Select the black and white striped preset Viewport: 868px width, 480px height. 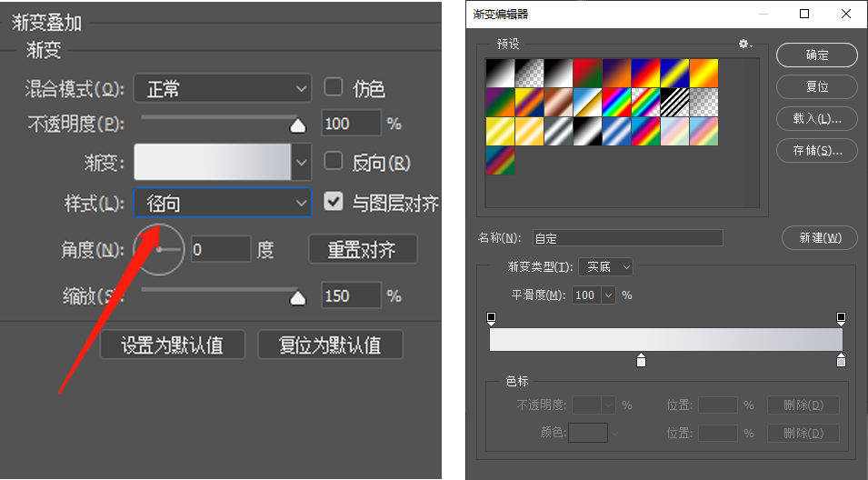point(674,102)
